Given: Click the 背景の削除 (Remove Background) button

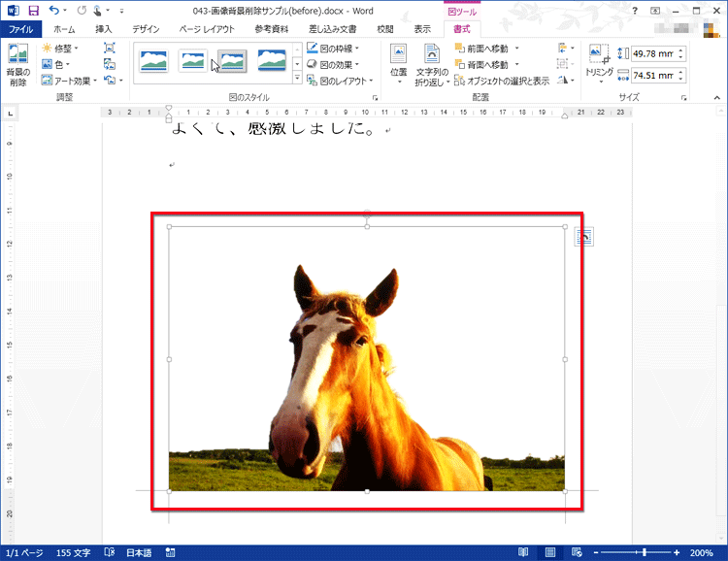Looking at the screenshot, I should [18, 65].
